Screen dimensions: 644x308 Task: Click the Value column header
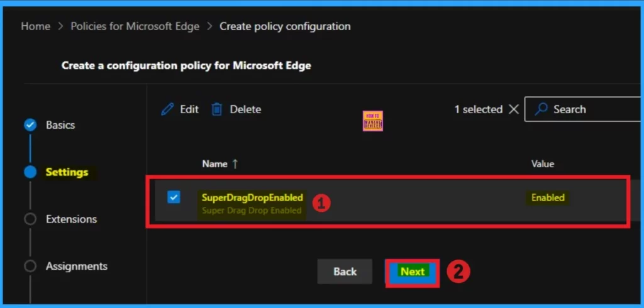pyautogui.click(x=543, y=164)
